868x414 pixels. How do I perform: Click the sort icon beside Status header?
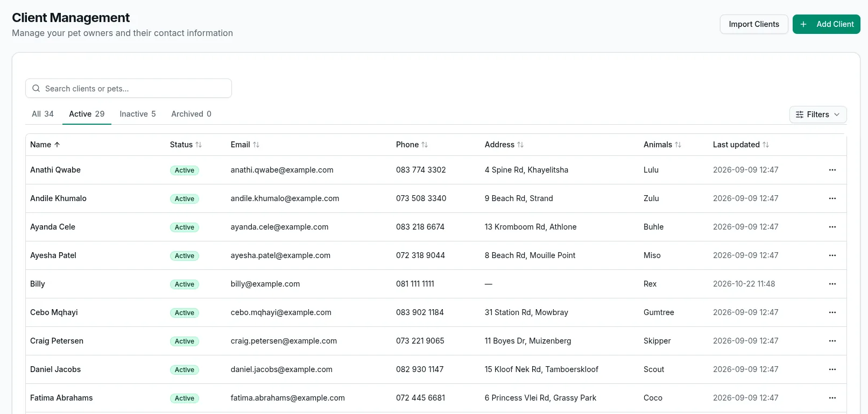[x=199, y=145]
